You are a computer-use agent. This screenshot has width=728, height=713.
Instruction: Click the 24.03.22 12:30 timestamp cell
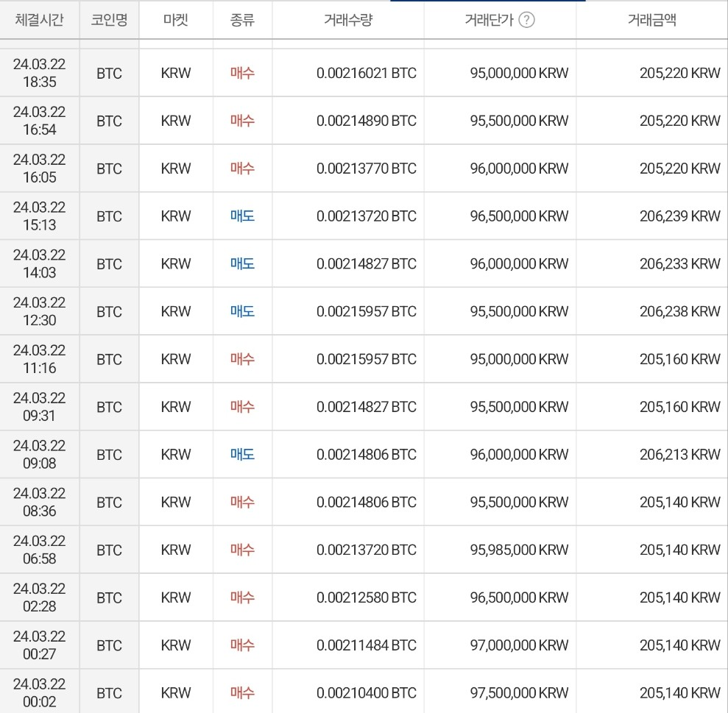point(40,311)
